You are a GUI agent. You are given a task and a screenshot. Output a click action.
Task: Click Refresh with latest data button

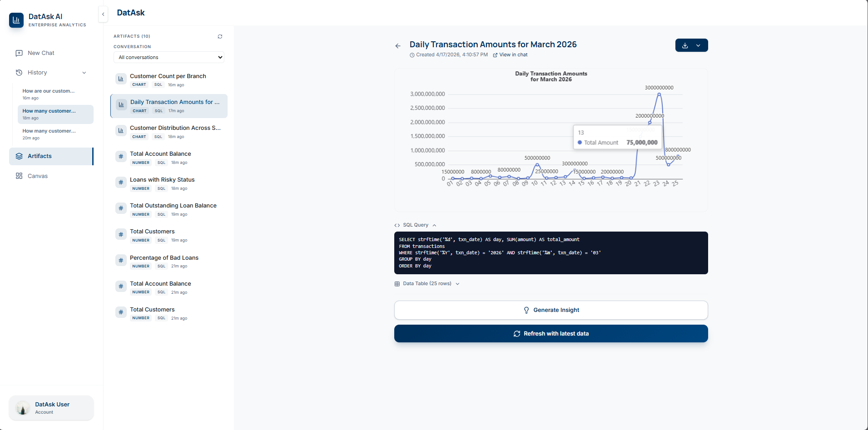coord(551,334)
